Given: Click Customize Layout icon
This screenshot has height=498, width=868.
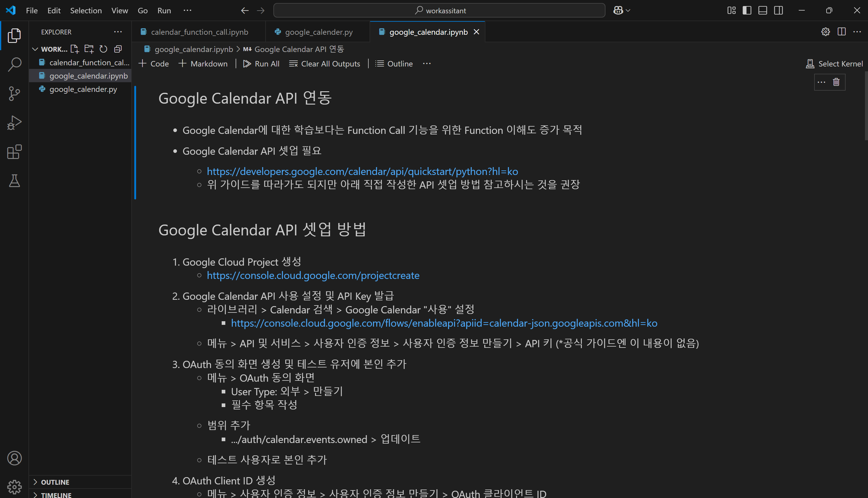Looking at the screenshot, I should pos(731,11).
